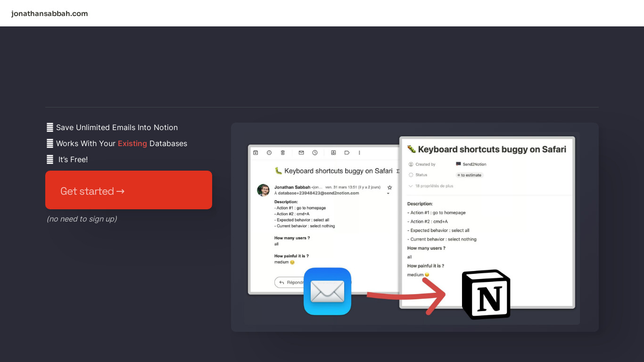The width and height of the screenshot is (644, 362).
Task: Click the Archive icon in the email toolbar
Action: (256, 153)
